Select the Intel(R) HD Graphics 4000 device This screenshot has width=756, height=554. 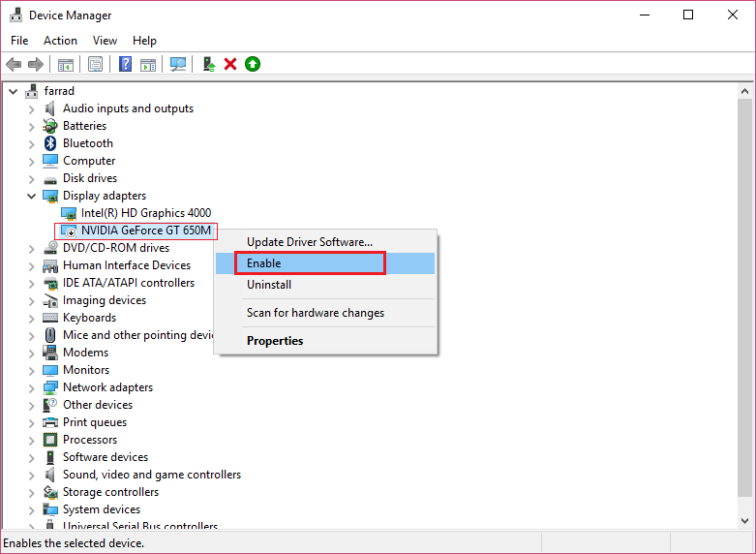146,213
